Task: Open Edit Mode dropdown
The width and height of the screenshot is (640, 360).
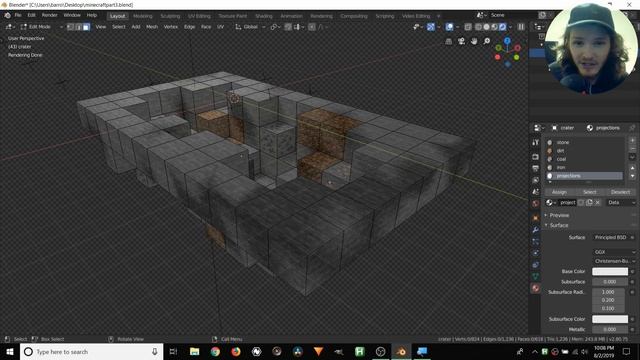Action: click(x=41, y=27)
